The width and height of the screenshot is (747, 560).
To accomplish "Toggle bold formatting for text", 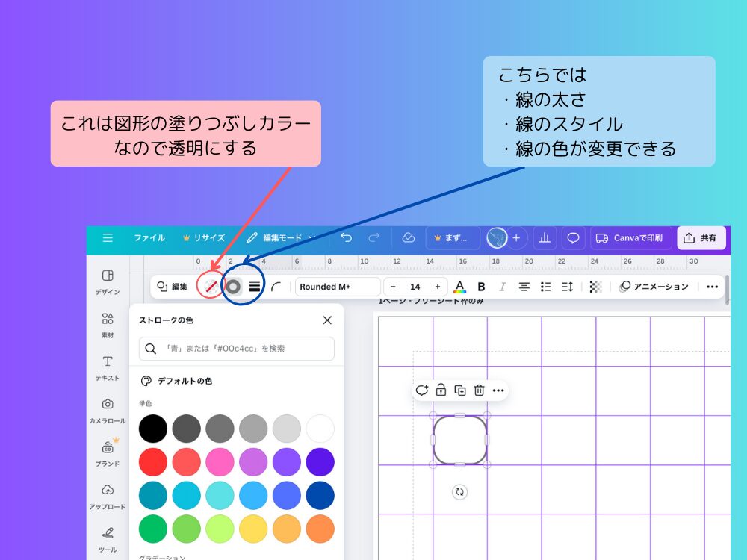I will 481,286.
